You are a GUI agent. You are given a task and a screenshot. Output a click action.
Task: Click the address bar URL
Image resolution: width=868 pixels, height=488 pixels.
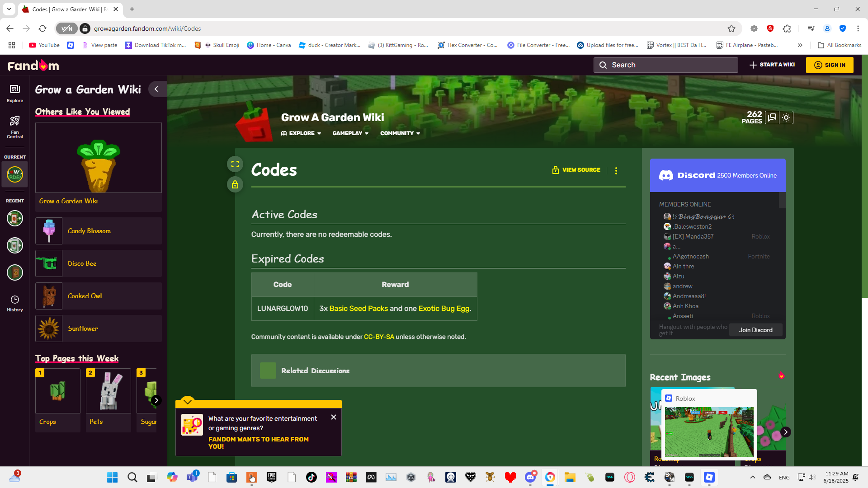coord(147,28)
